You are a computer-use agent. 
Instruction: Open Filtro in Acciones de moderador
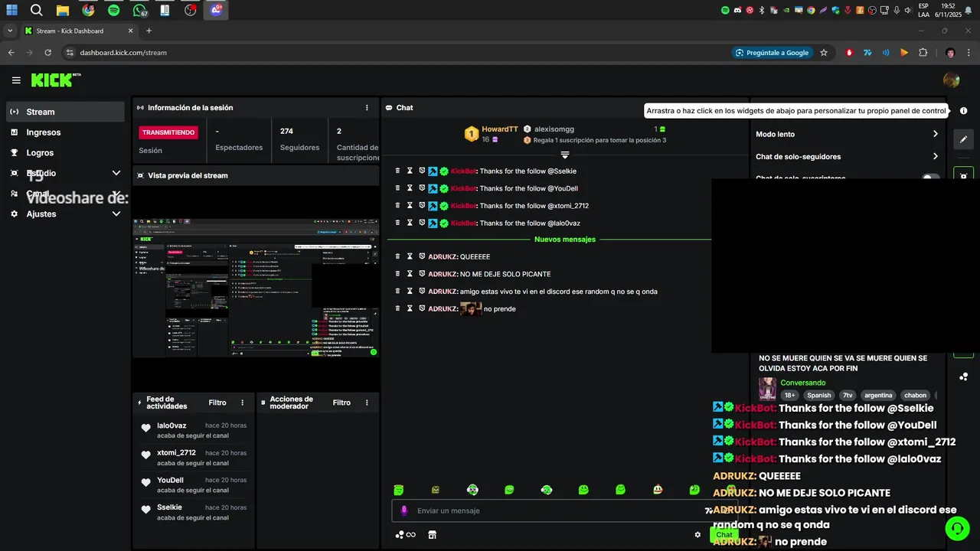pos(341,403)
